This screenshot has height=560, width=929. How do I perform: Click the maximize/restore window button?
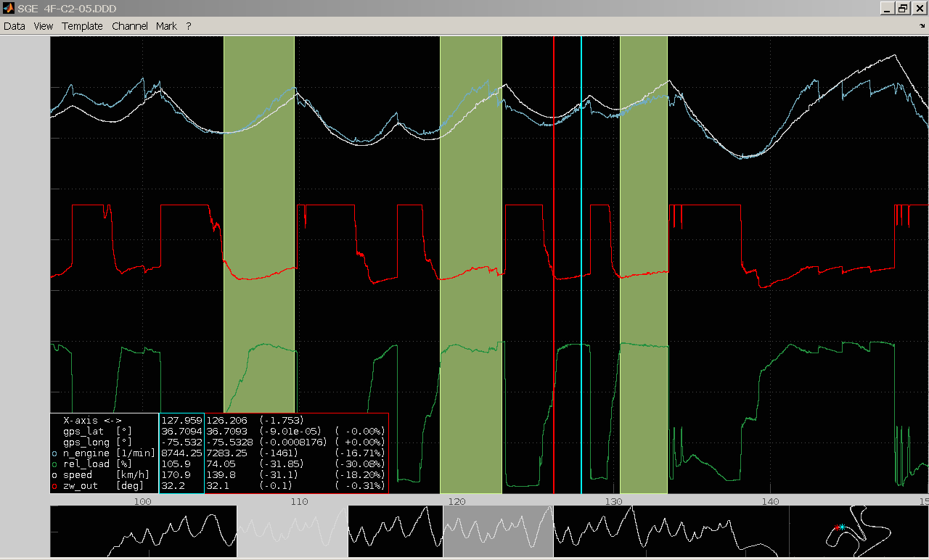pos(903,8)
